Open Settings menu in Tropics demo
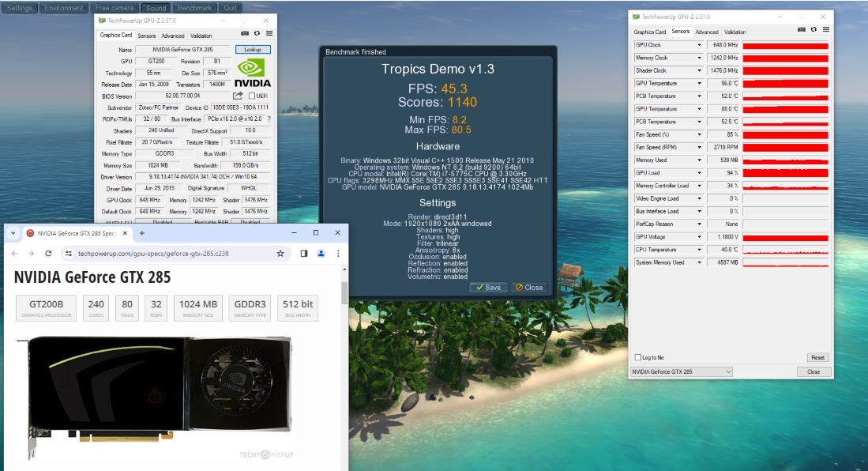 (x=20, y=8)
